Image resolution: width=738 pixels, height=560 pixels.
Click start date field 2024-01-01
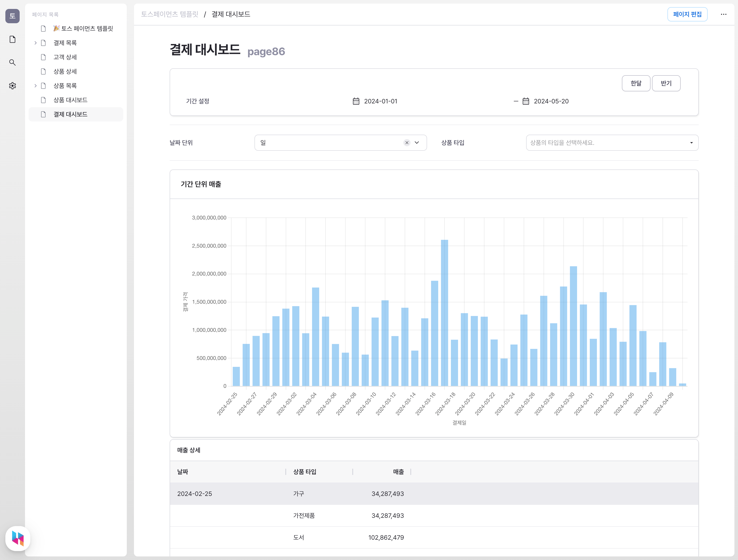(380, 101)
